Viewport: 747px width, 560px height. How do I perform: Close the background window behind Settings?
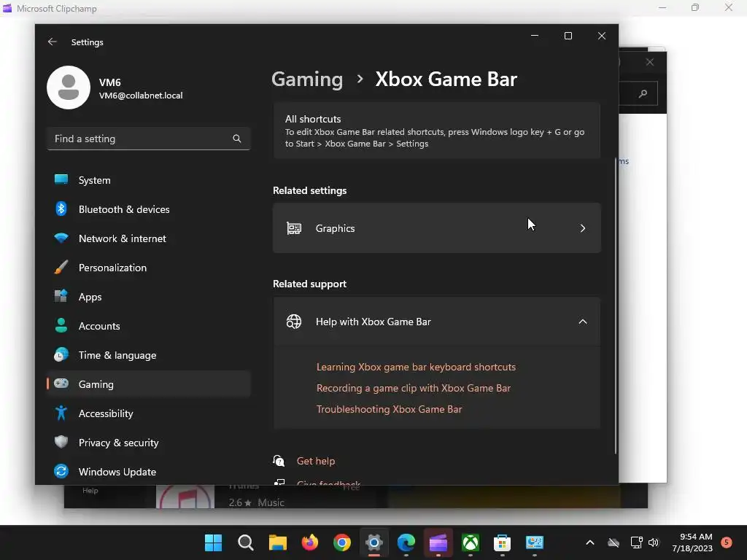coord(650,63)
